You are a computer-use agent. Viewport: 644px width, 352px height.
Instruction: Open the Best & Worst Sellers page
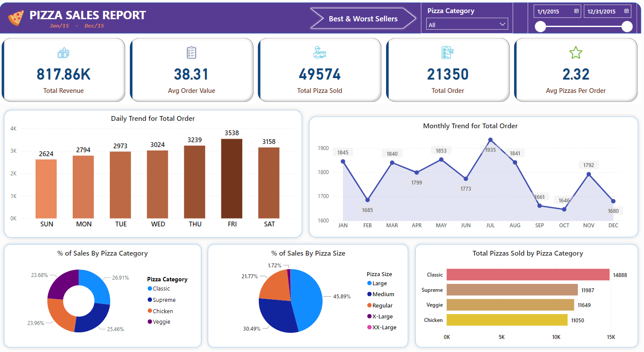(x=363, y=19)
